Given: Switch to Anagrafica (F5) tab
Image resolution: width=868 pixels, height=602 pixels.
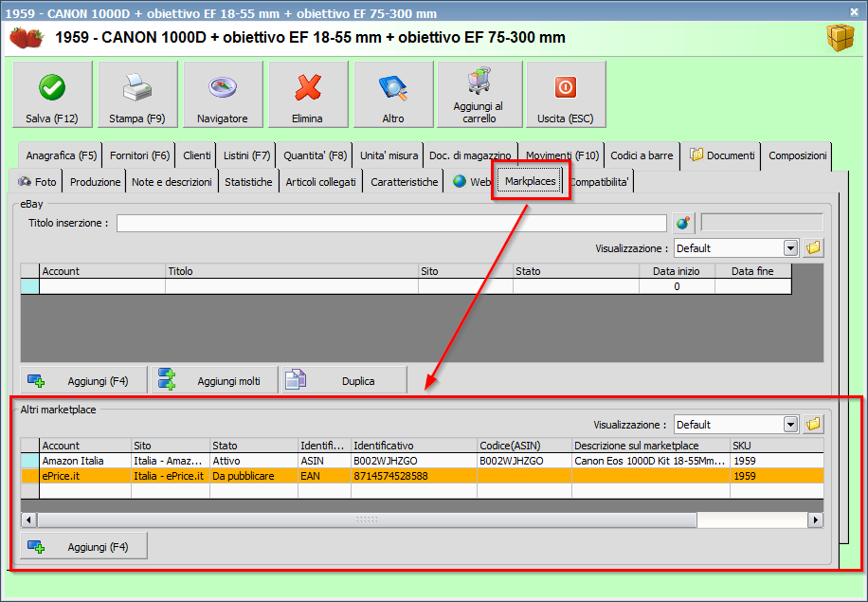Looking at the screenshot, I should 61,155.
